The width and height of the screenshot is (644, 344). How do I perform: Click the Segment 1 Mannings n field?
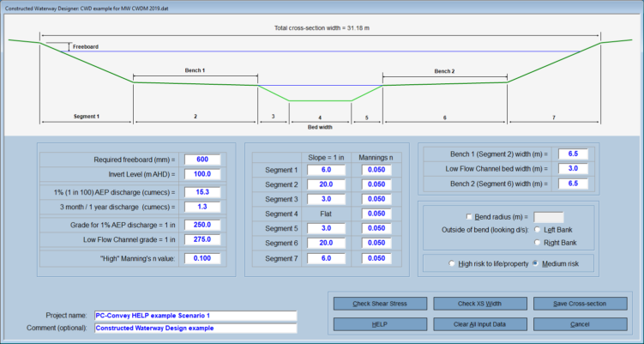click(x=376, y=170)
